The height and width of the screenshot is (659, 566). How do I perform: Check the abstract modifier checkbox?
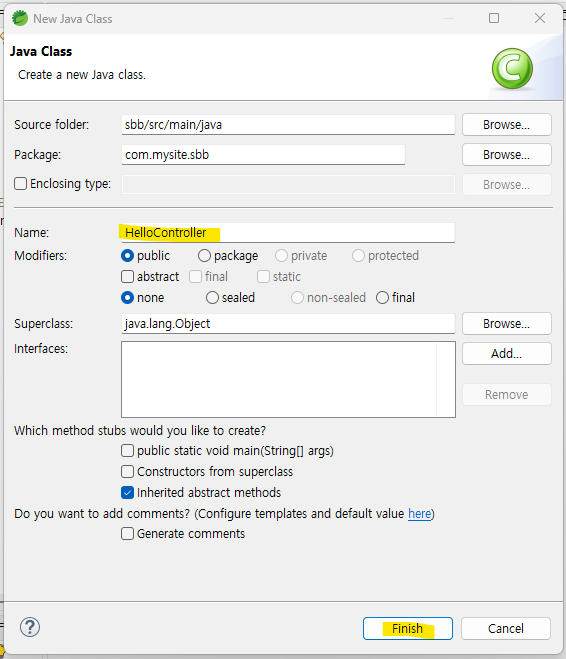(127, 277)
